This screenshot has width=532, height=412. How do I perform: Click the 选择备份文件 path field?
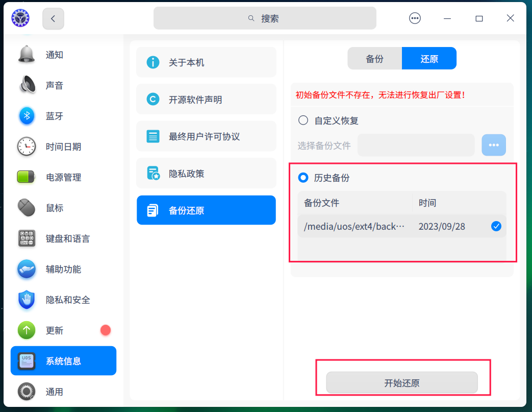pos(416,145)
